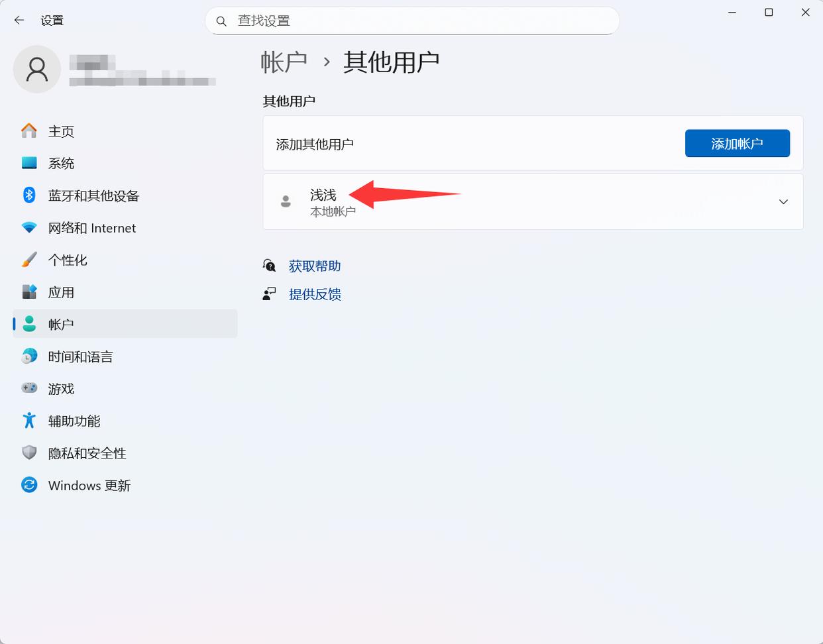Open Privacy & Security shield icon
The image size is (823, 644).
point(29,453)
